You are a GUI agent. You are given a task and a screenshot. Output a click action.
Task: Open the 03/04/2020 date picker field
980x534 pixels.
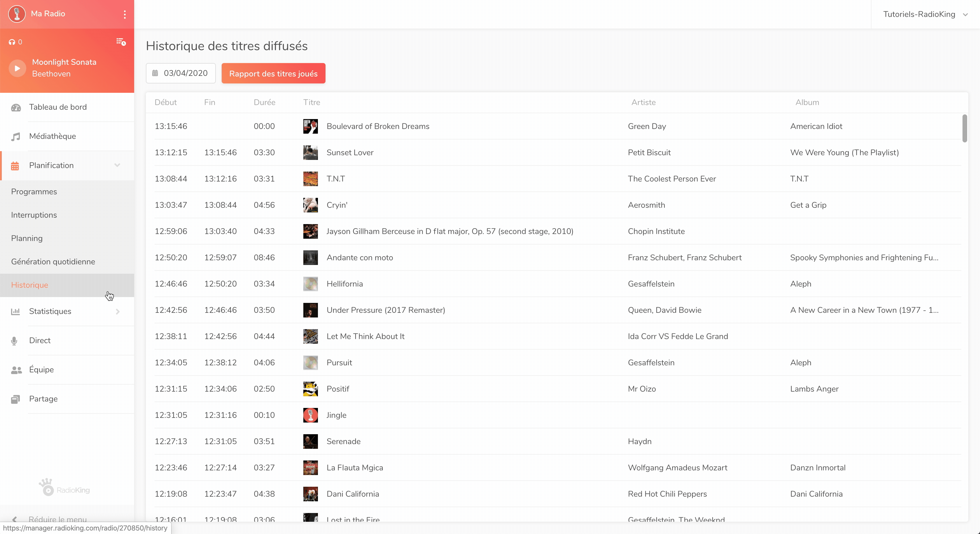[x=181, y=73]
